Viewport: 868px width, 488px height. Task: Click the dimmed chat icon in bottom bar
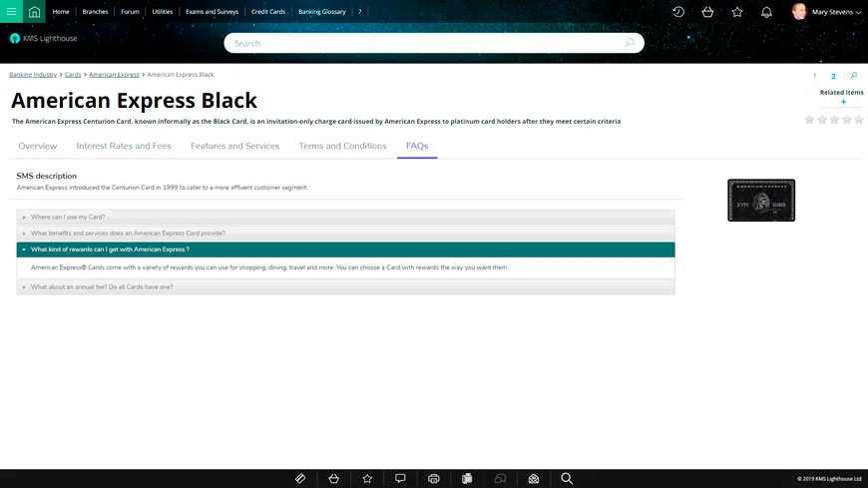click(x=501, y=479)
